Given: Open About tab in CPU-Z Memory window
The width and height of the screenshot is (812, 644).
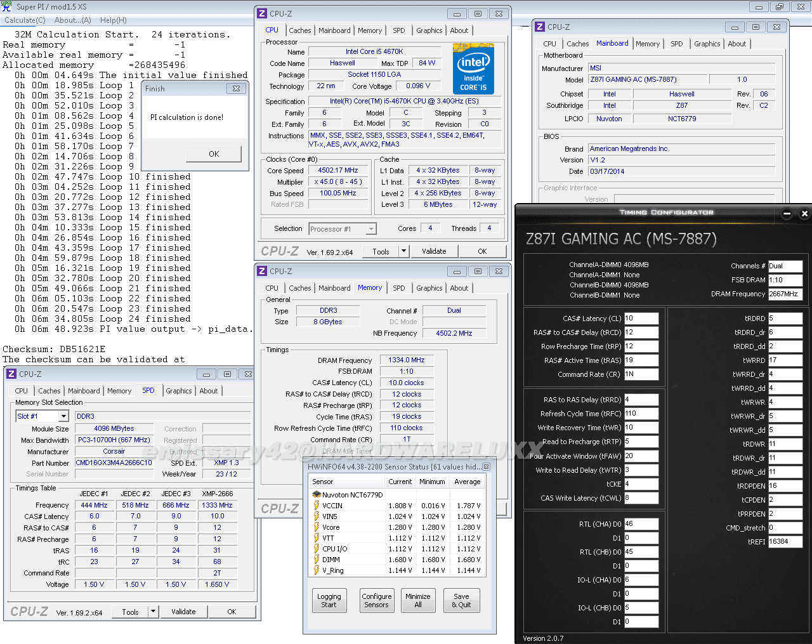Looking at the screenshot, I should 459,288.
